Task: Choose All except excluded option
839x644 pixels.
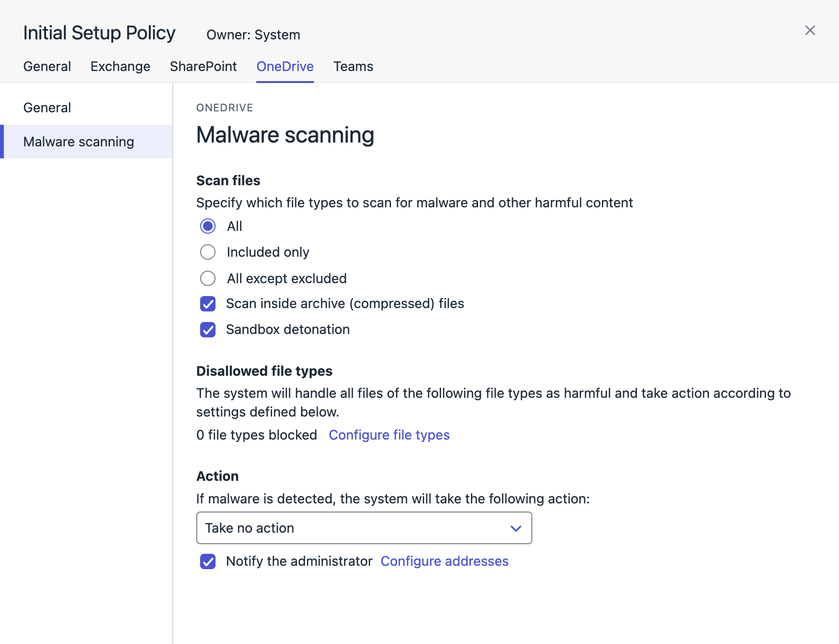Action: 208,278
